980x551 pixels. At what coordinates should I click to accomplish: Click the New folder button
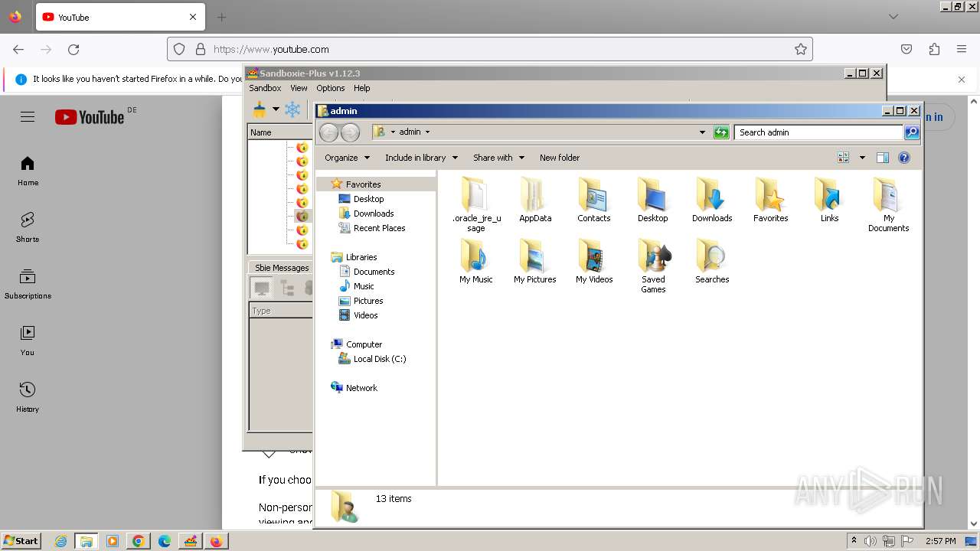(560, 158)
